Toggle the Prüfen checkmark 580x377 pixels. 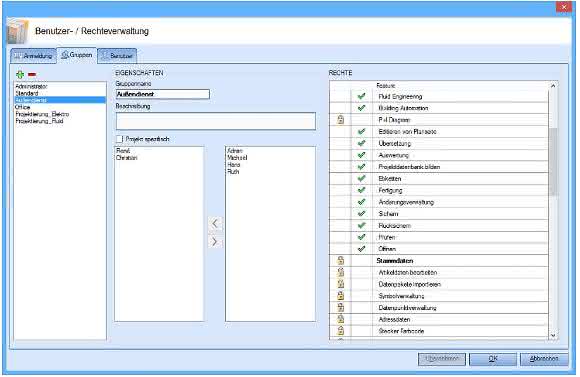point(361,237)
